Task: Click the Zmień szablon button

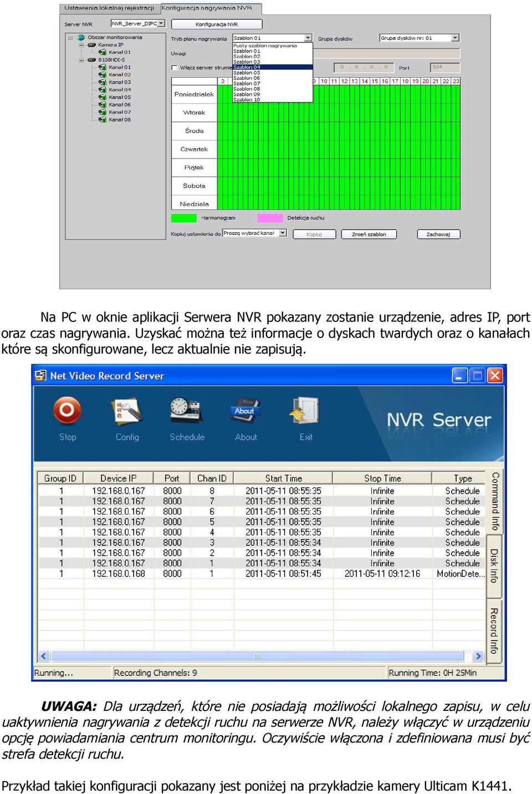Action: 369,234
